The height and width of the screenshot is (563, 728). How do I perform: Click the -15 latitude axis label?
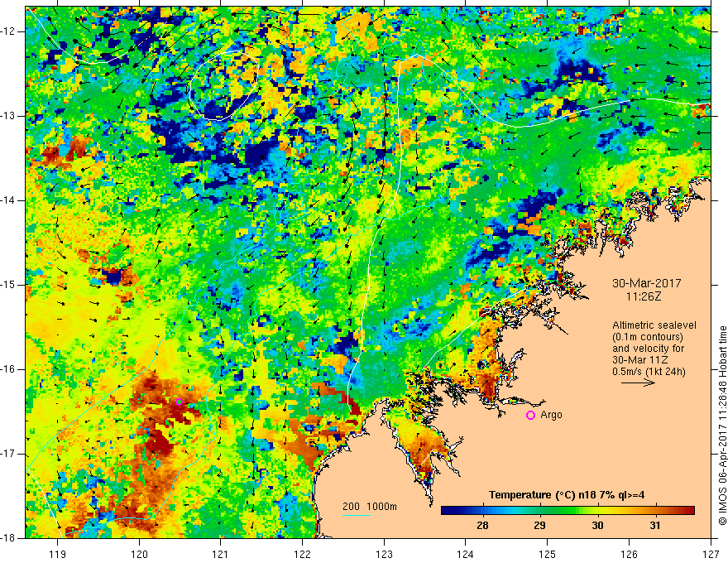pos(8,285)
